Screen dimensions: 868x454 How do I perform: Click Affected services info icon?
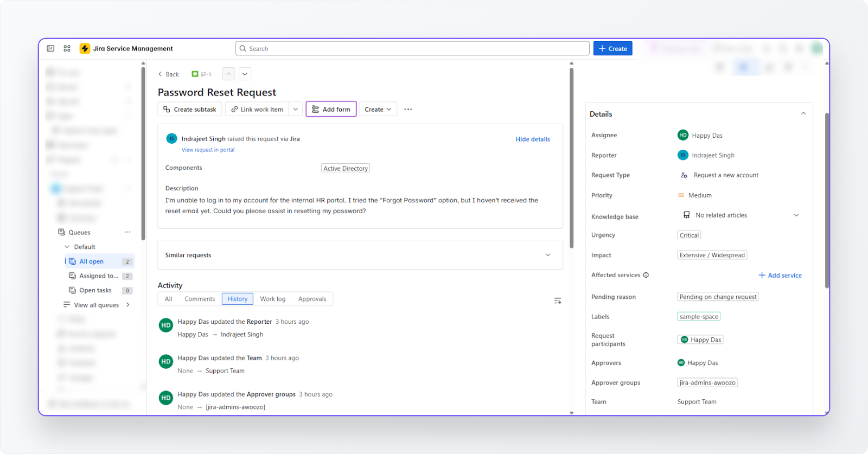646,275
